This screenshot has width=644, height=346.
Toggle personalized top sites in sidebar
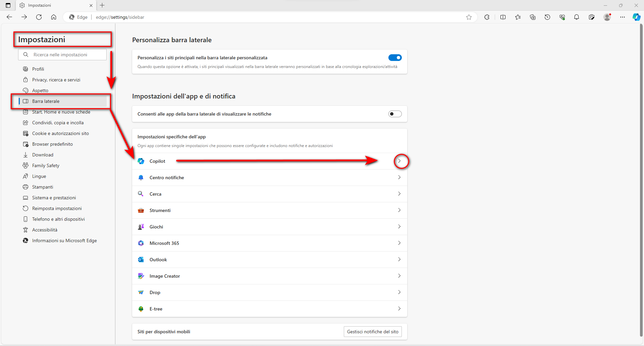coord(395,58)
